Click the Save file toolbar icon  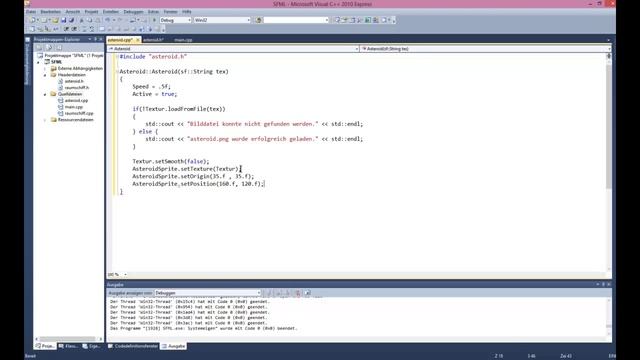64,20
